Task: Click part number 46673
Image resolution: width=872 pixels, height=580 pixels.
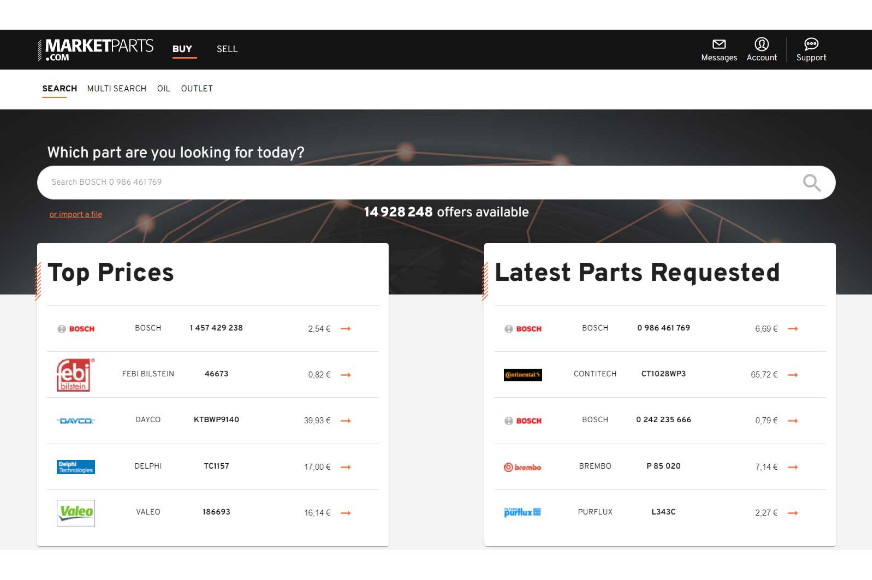Action: click(216, 374)
